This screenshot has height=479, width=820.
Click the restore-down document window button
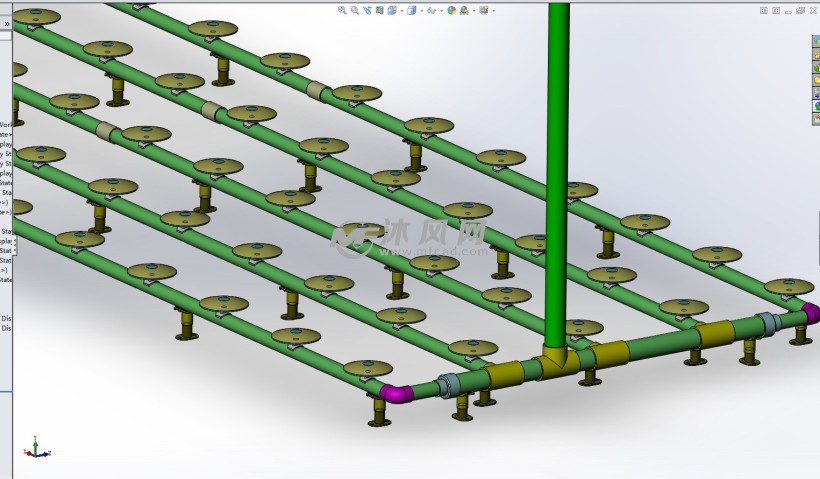(x=800, y=10)
